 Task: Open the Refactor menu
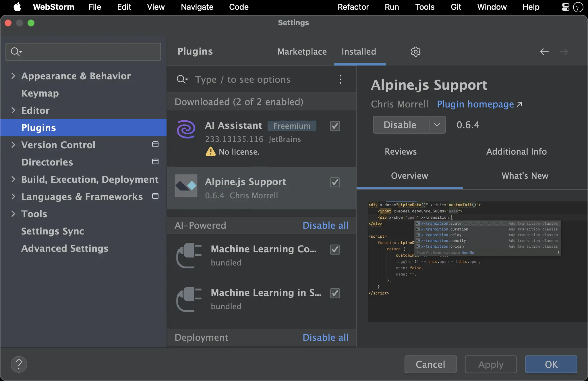point(353,7)
